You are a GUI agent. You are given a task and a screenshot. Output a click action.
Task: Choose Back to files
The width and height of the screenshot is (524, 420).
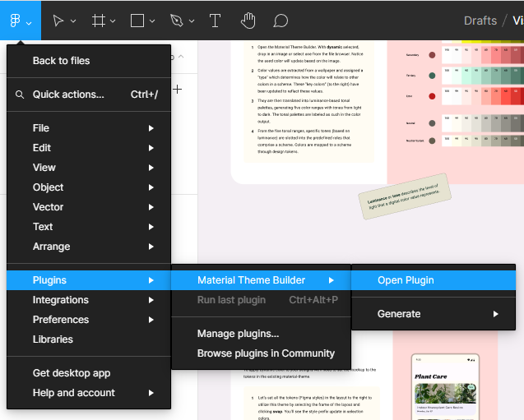tap(89, 61)
